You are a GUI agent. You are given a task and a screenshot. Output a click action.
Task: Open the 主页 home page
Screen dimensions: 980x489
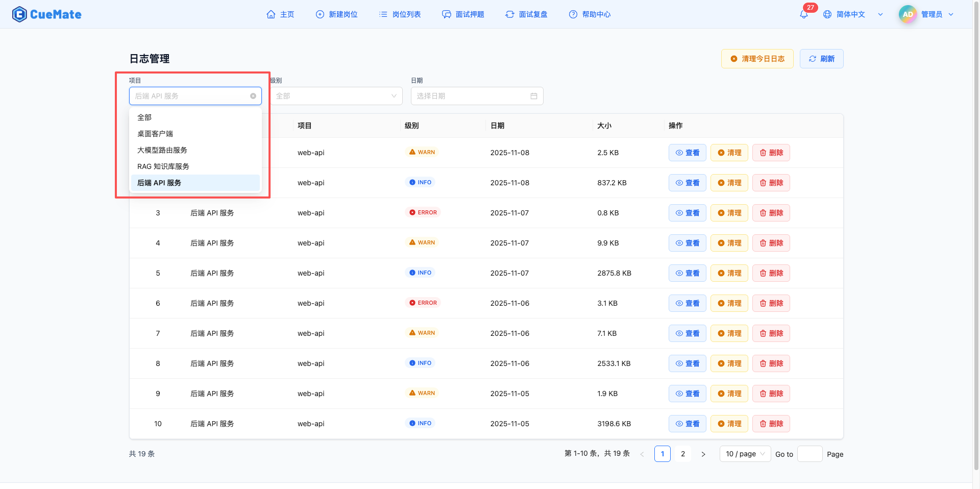pyautogui.click(x=280, y=14)
